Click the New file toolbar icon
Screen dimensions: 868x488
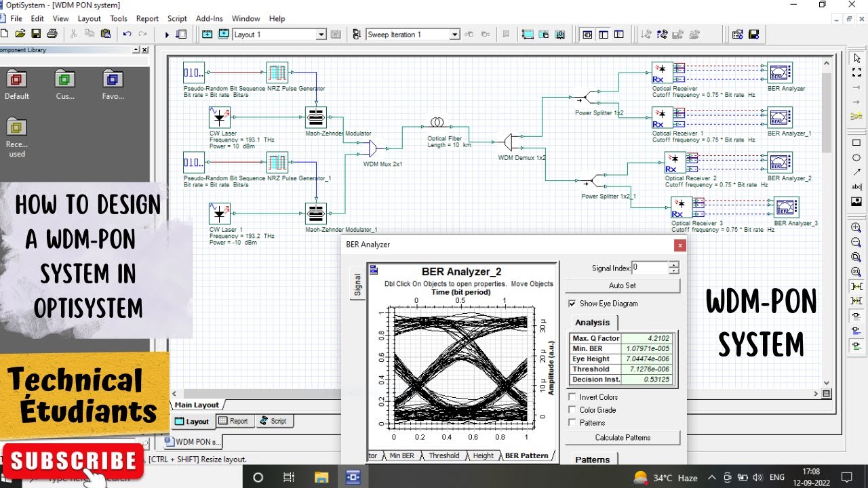pyautogui.click(x=5, y=34)
